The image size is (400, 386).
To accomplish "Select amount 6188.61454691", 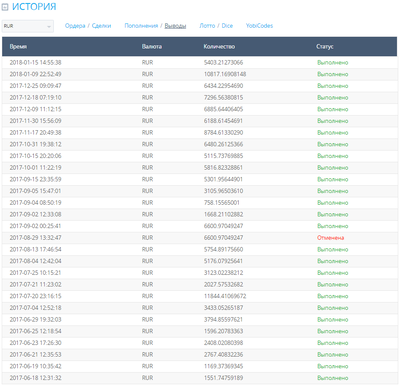I will (223, 121).
